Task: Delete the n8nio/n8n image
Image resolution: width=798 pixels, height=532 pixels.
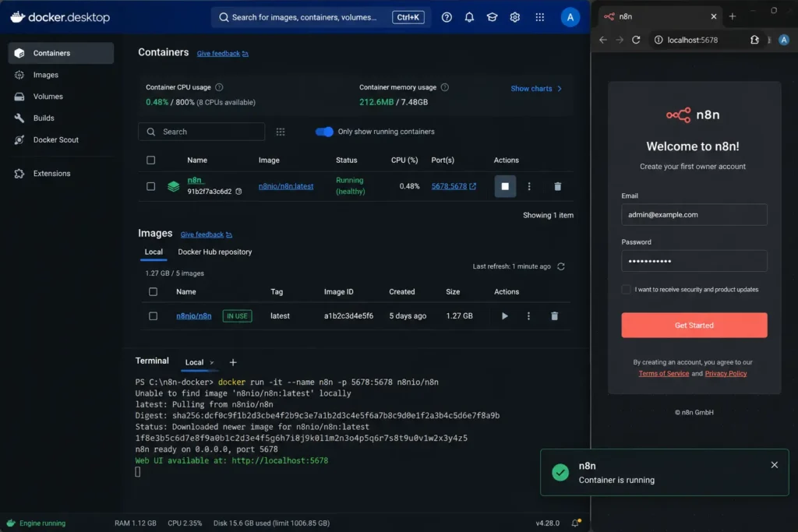Action: [x=554, y=315]
